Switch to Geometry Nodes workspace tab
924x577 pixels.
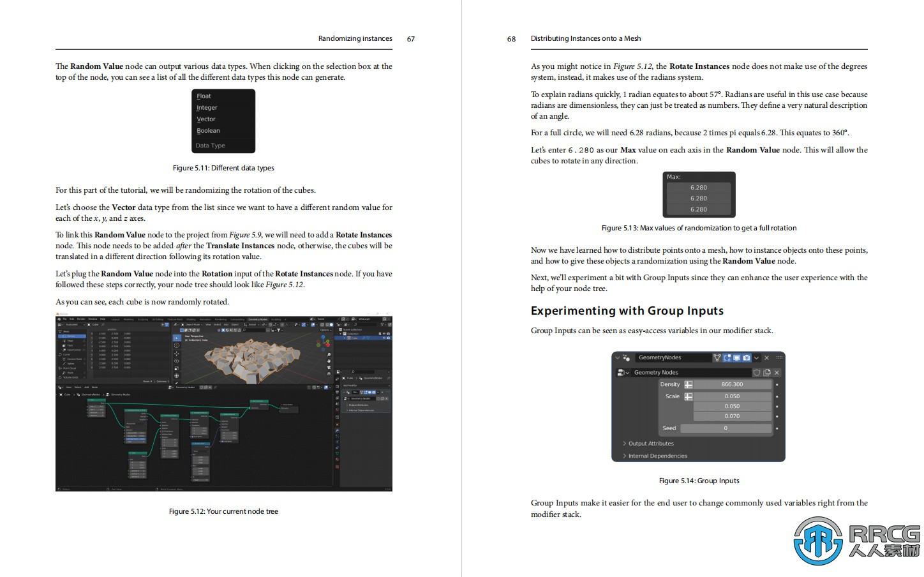258,319
